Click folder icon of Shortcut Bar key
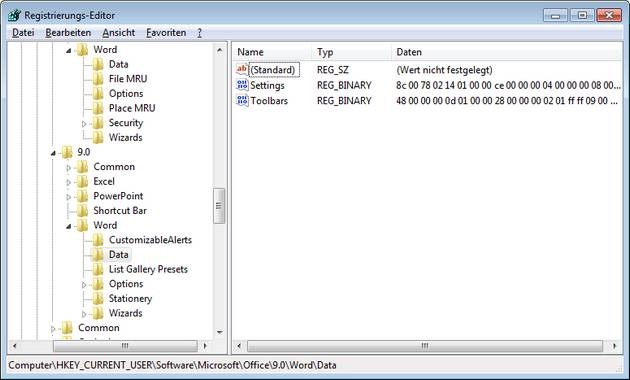Screen dimensions: 630x380 (82, 211)
